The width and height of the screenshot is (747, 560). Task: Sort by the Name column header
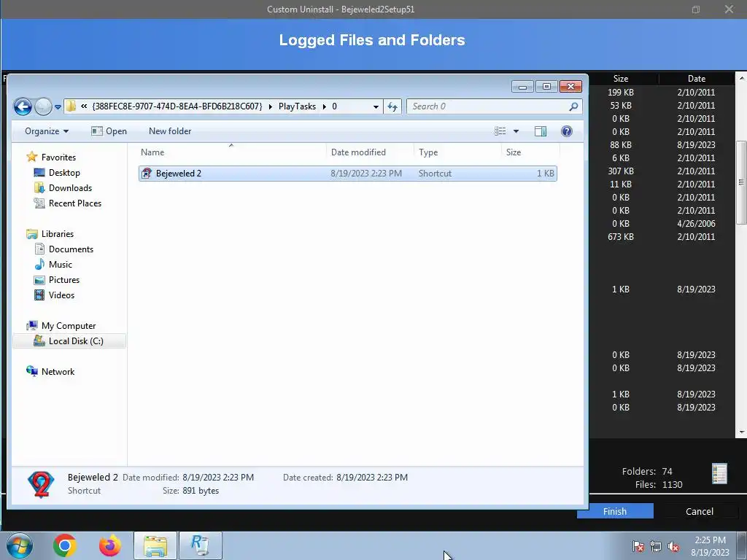tap(231, 152)
